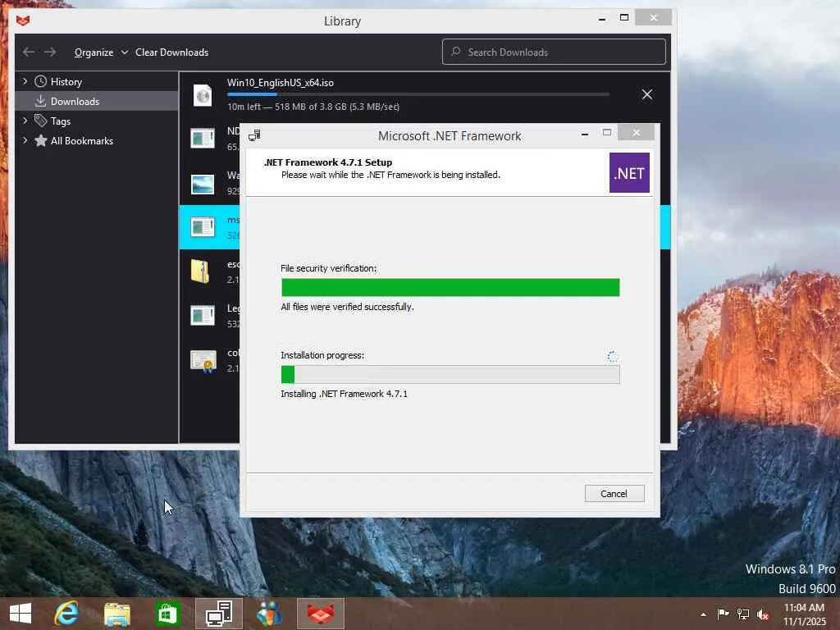Click the text 'All files were verified successfully.'

point(348,307)
